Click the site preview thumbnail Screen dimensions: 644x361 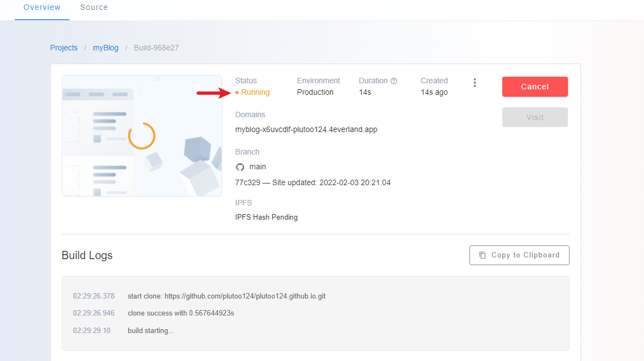[x=142, y=136]
